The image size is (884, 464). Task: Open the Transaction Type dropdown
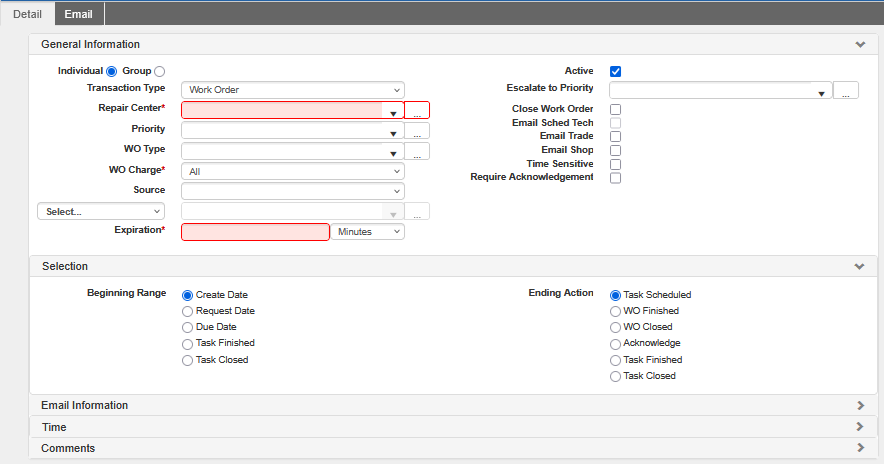click(292, 90)
